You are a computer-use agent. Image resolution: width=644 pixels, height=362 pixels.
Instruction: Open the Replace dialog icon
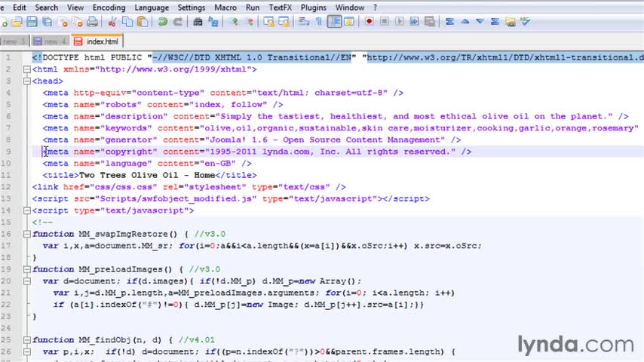[213, 22]
